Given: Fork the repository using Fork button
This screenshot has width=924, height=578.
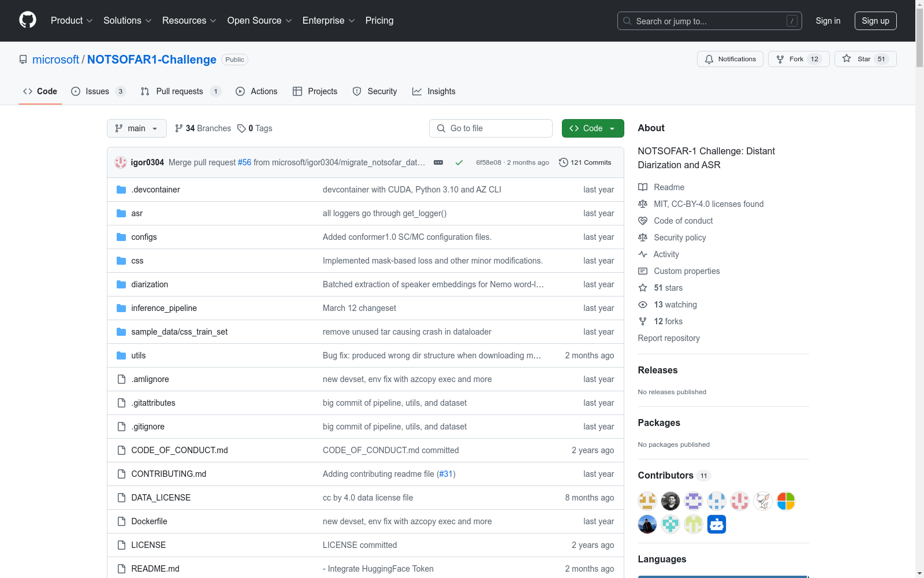Looking at the screenshot, I should tap(799, 59).
